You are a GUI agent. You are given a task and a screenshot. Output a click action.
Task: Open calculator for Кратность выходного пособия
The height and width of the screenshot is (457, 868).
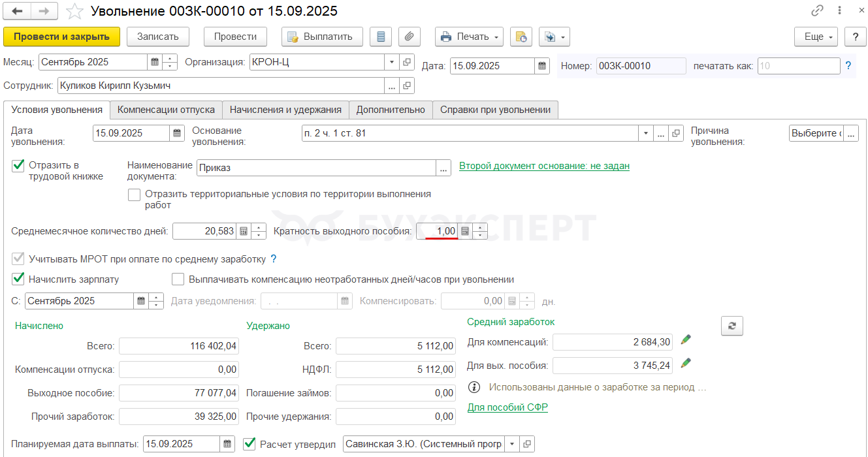465,231
